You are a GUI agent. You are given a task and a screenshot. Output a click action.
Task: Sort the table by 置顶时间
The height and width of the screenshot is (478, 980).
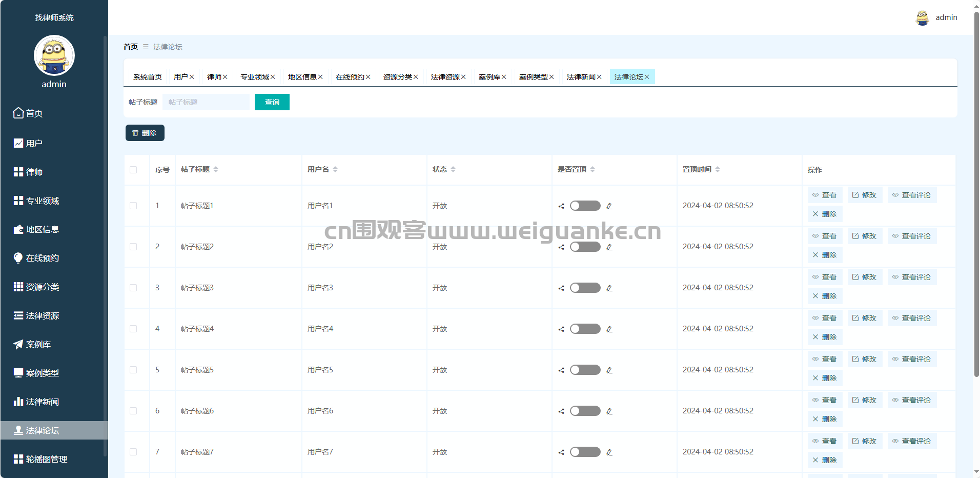pos(718,170)
